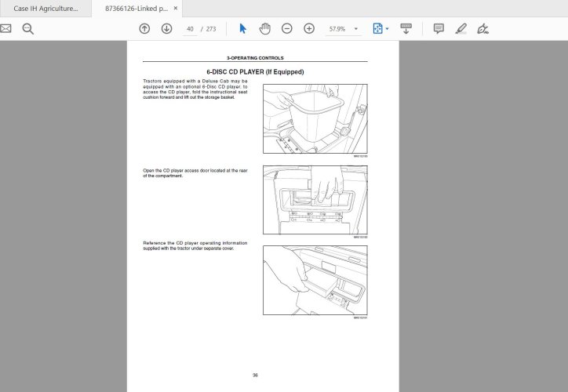568x392 pixels.
Task: Click the storage basket illustration
Action: point(315,118)
